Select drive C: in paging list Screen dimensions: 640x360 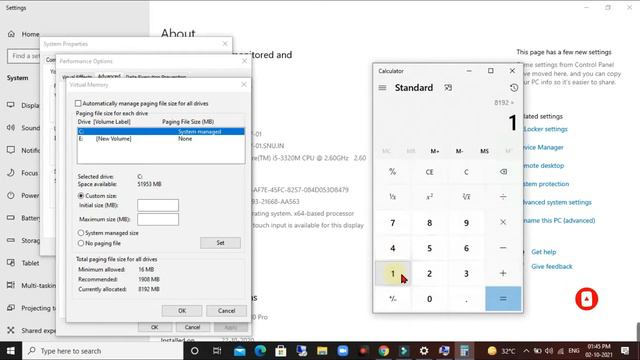tap(161, 131)
